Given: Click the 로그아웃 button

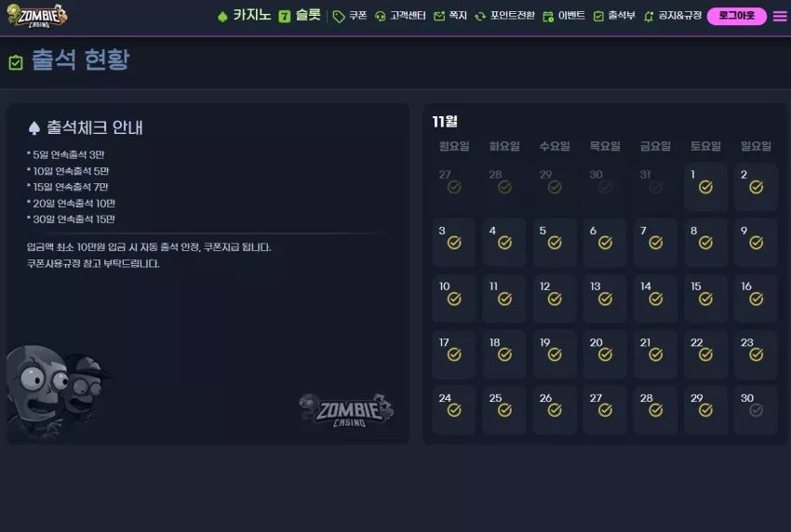Looking at the screenshot, I should click(736, 16).
